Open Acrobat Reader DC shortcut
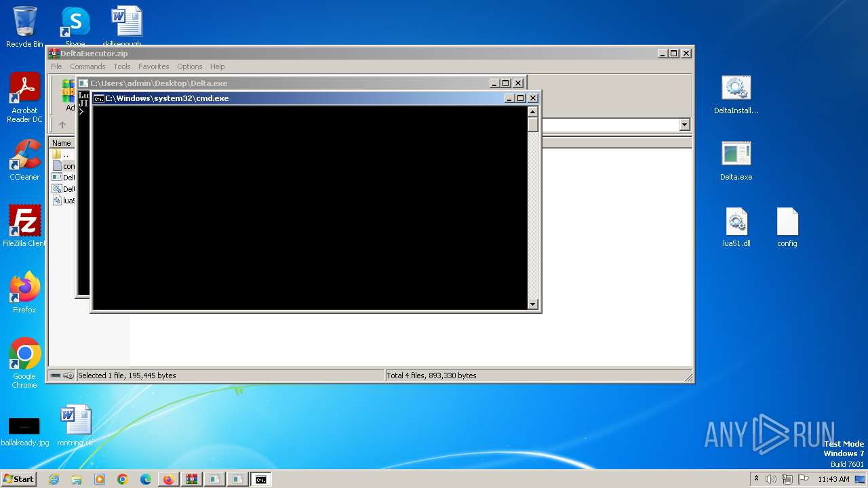Screen dimensions: 868x488 (24, 98)
